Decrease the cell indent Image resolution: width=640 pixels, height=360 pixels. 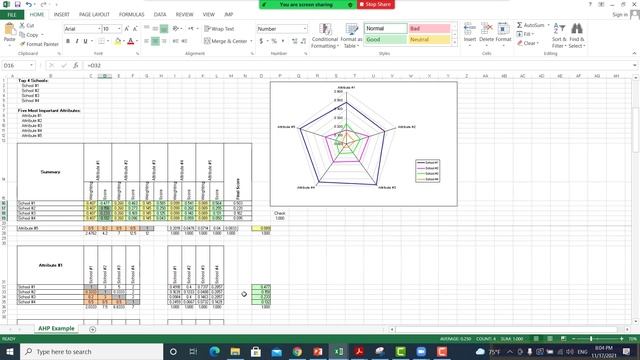click(176, 41)
